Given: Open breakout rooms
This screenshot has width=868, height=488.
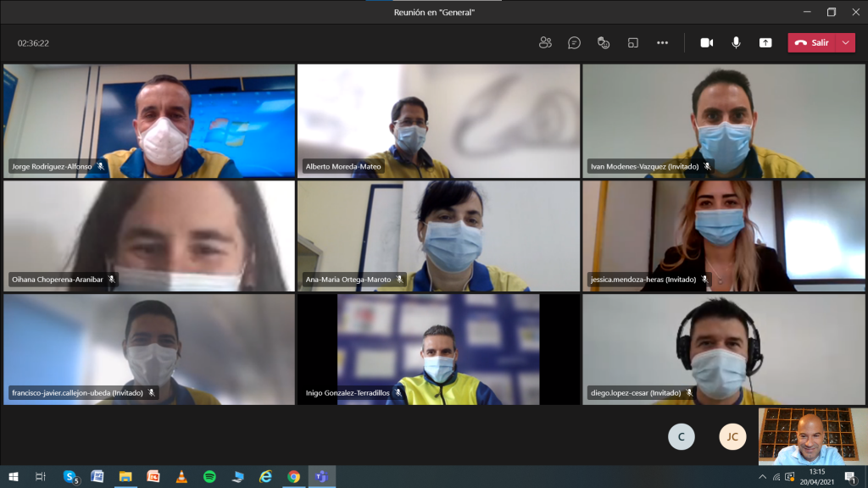Looking at the screenshot, I should 632,42.
